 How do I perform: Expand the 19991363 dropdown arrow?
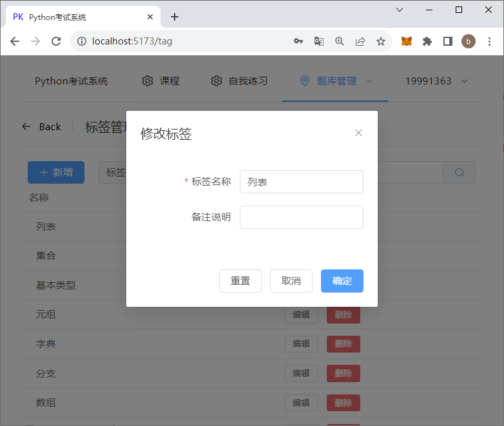(465, 81)
